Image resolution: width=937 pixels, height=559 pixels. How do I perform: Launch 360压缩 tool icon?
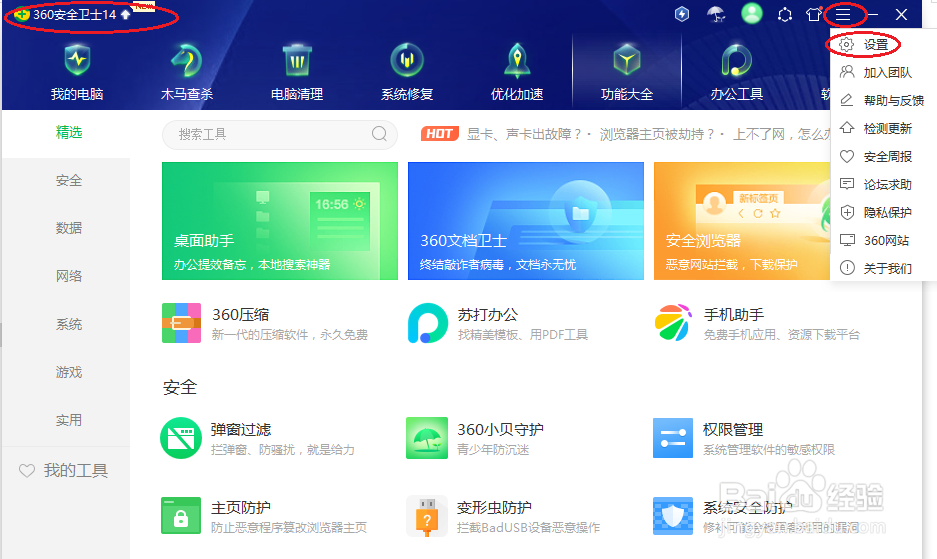click(x=181, y=323)
